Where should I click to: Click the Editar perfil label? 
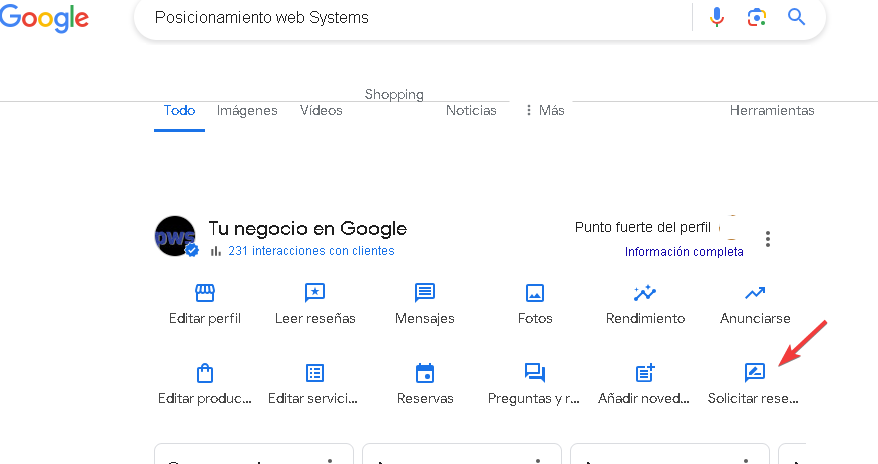(205, 318)
